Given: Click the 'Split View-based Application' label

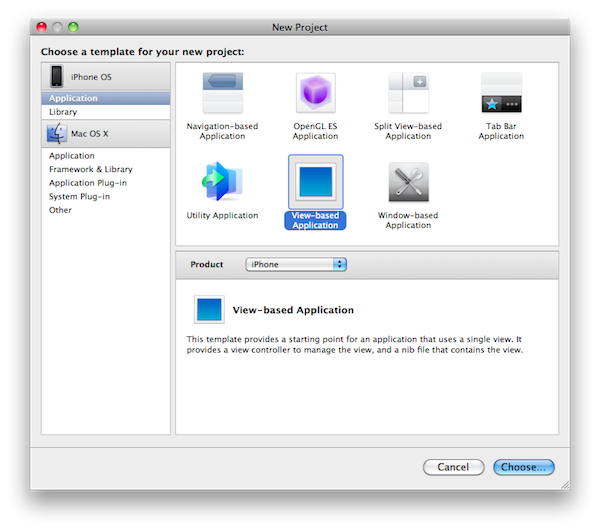Looking at the screenshot, I should (x=408, y=131).
